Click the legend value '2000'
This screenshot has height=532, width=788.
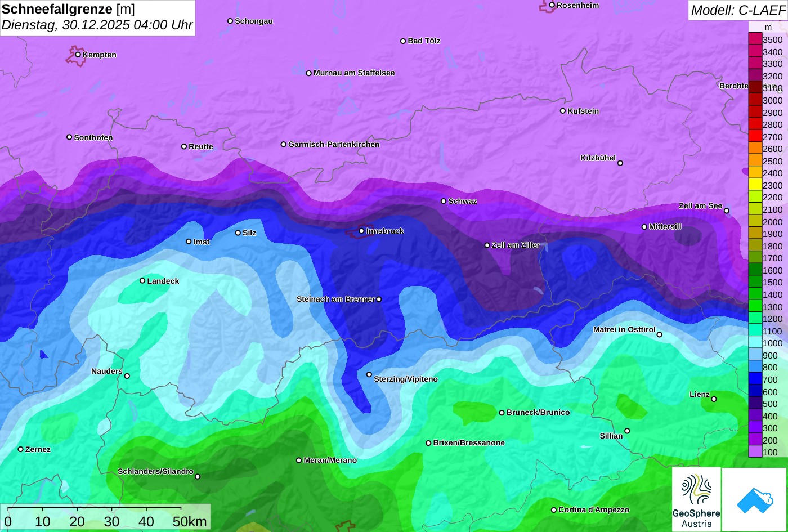coord(773,222)
